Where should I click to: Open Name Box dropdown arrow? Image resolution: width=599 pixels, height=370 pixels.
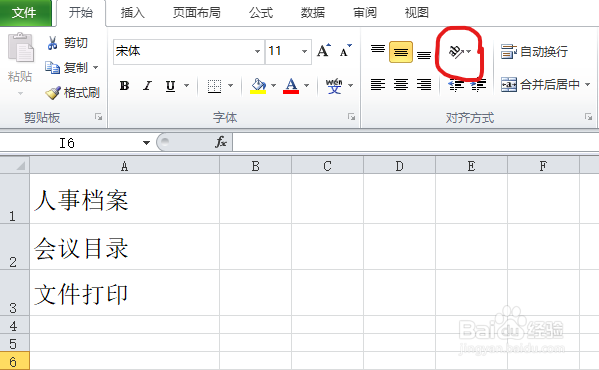point(146,143)
